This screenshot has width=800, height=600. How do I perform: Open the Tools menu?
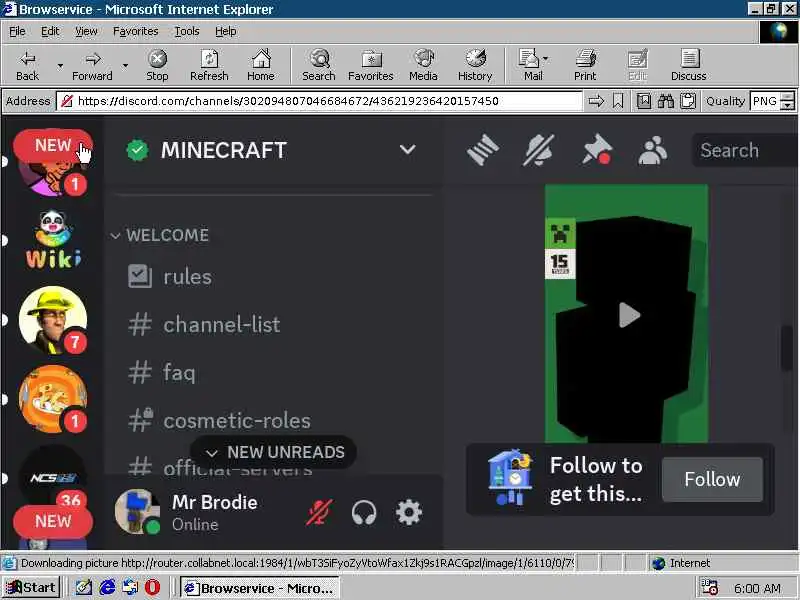187,31
